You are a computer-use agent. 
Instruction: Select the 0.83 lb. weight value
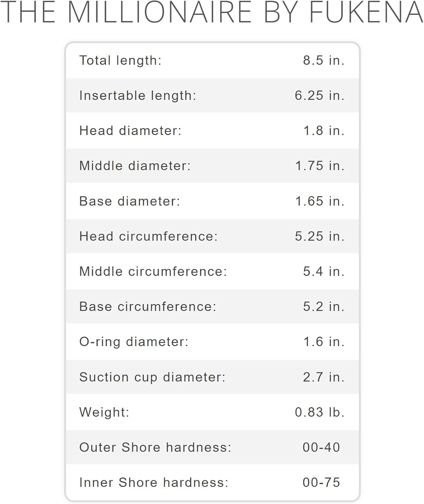[320, 412]
